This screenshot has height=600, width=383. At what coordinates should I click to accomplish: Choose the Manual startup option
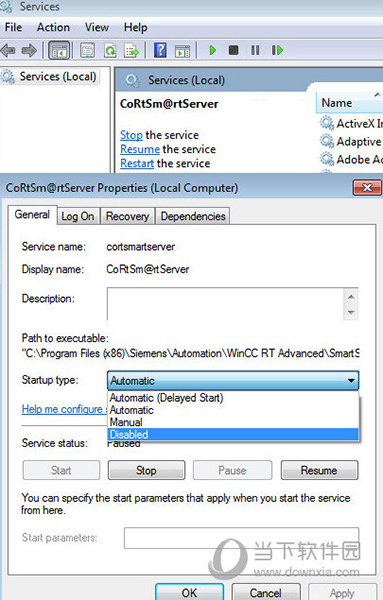[233, 422]
